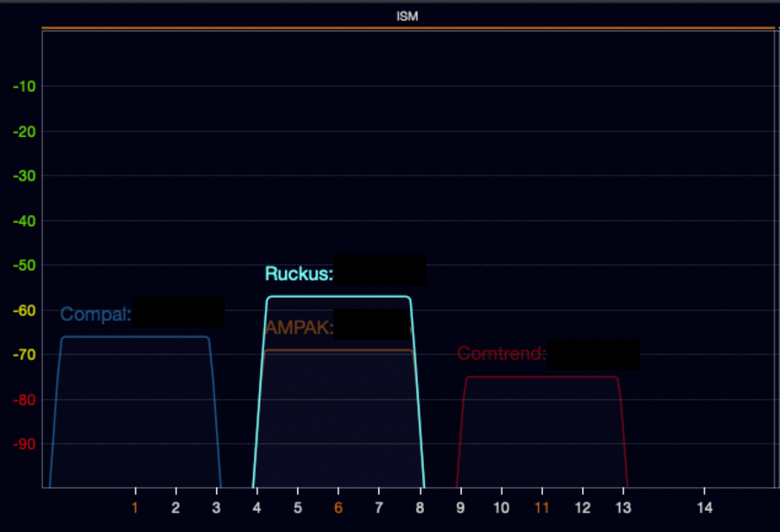Click channel 12 on the axis

click(x=583, y=508)
